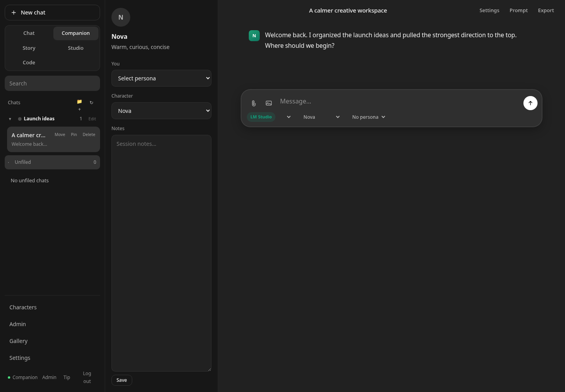Open Gallery in the sidebar

(52, 341)
